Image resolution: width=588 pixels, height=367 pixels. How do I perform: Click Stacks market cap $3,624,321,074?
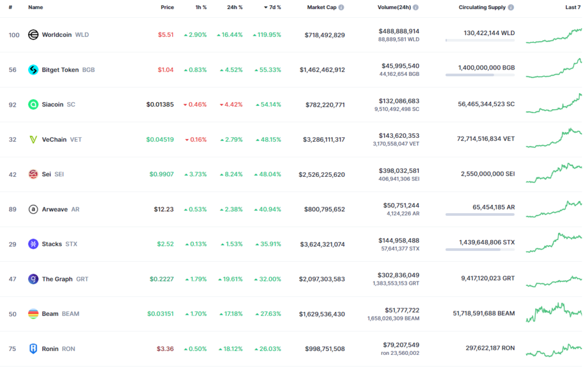[323, 244]
